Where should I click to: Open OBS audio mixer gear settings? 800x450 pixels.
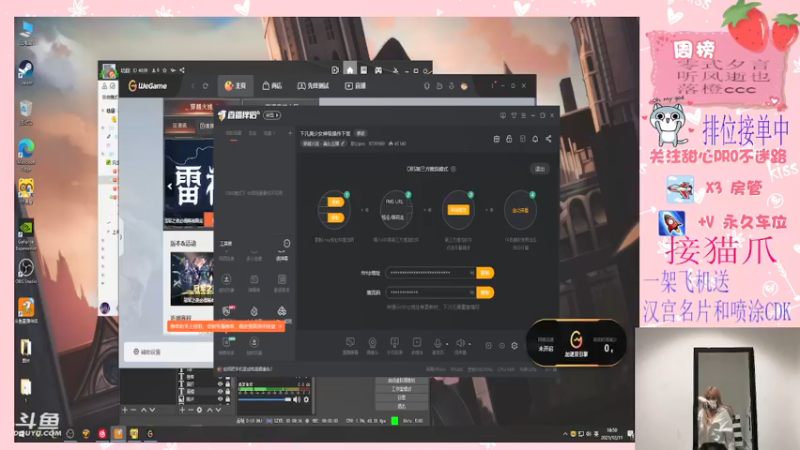pyautogui.click(x=306, y=400)
